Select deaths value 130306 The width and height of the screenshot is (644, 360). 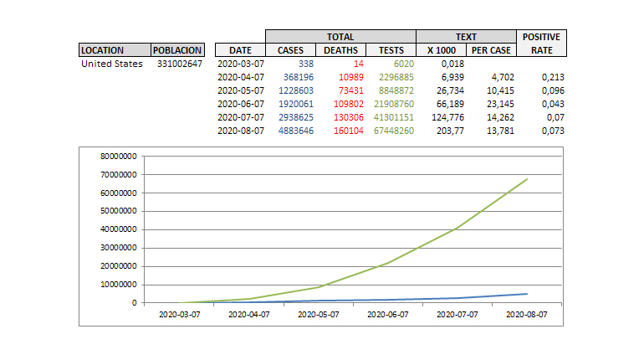point(349,117)
